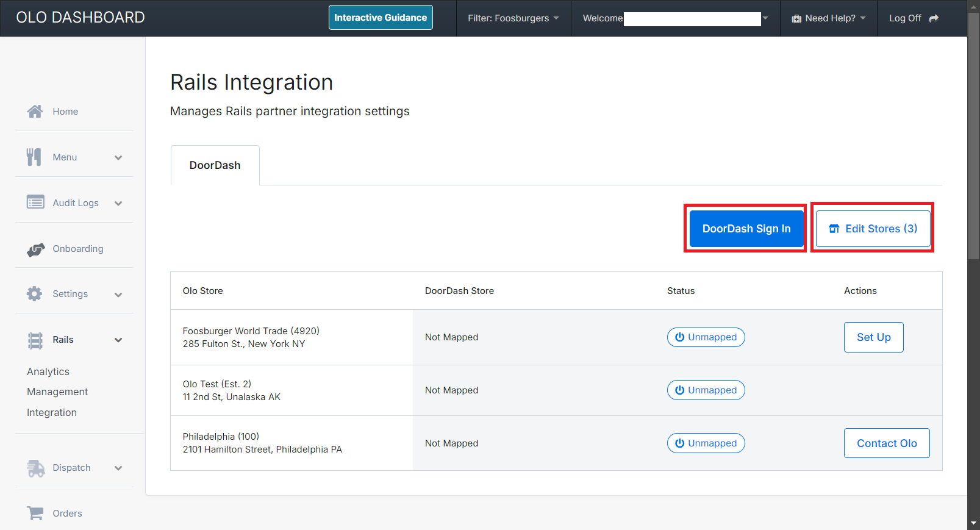980x530 pixels.
Task: Click the DoorDash Sign In button
Action: 746,229
